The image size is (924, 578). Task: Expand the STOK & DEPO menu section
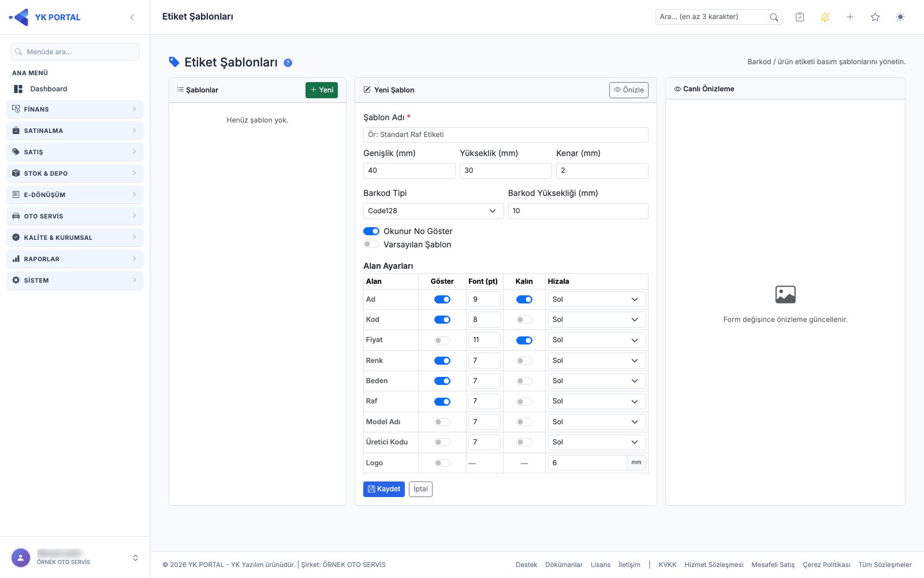(75, 173)
